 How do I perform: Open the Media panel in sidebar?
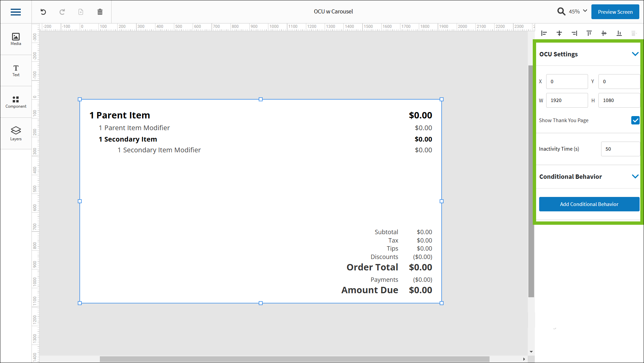tap(16, 39)
